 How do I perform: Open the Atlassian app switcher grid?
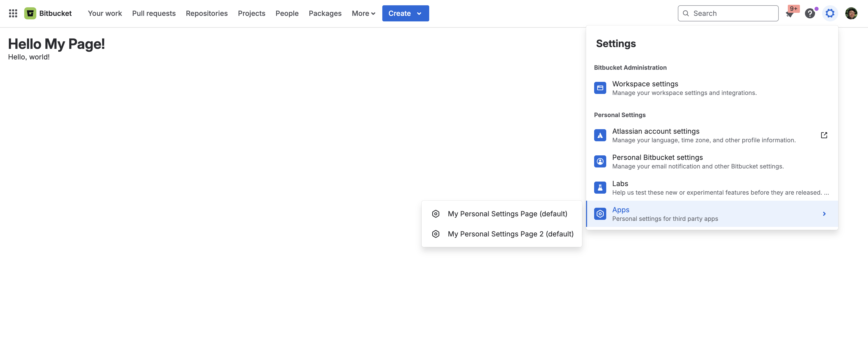coord(13,13)
